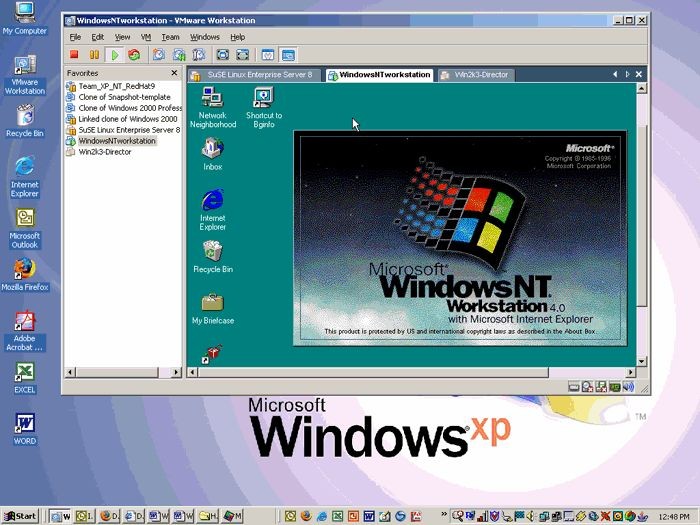Click the Quick Switch toolbar icon
This screenshot has height=525, width=700.
242,54
